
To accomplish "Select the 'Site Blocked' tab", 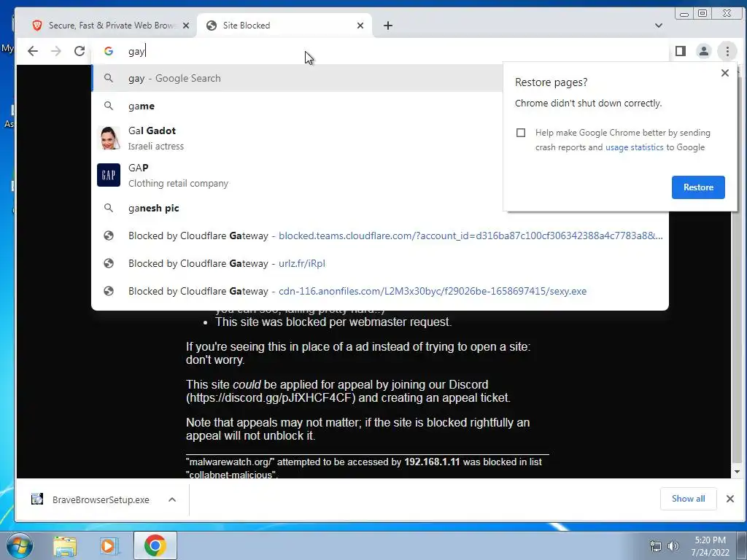I will coord(285,26).
